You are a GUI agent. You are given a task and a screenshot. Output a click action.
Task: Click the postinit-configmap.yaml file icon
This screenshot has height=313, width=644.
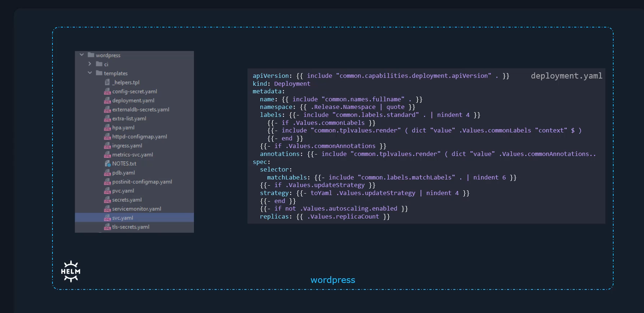tap(107, 182)
